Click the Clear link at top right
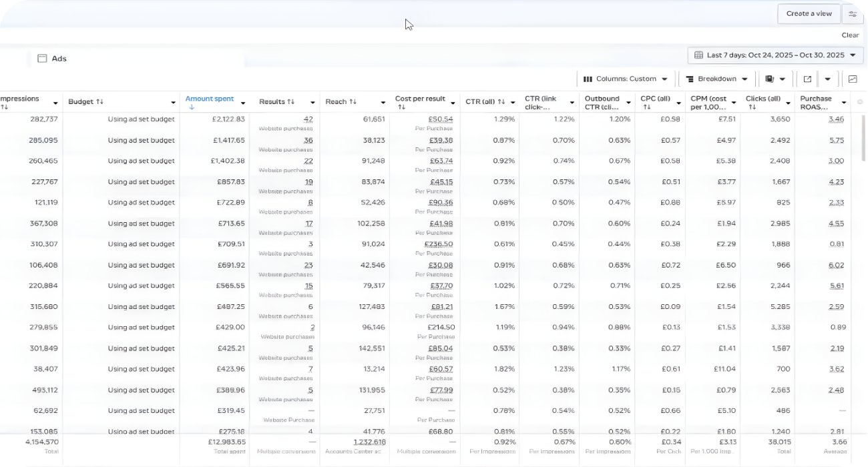 pyautogui.click(x=851, y=35)
